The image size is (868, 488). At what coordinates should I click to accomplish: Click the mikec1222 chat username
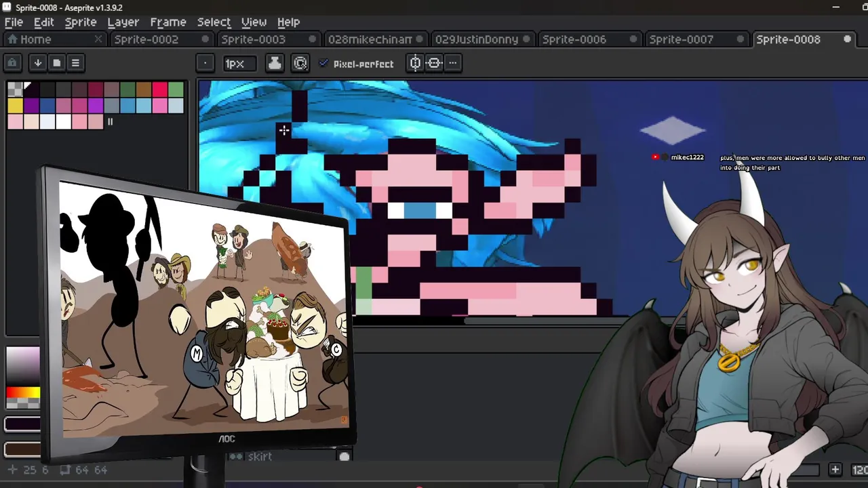click(x=687, y=157)
